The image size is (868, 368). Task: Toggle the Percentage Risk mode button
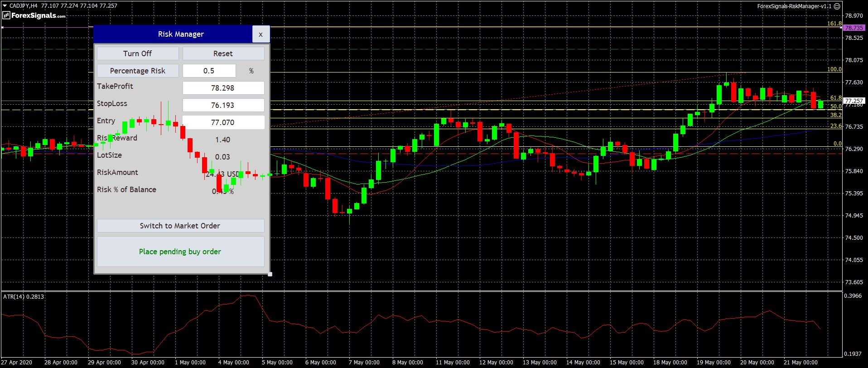coord(138,71)
